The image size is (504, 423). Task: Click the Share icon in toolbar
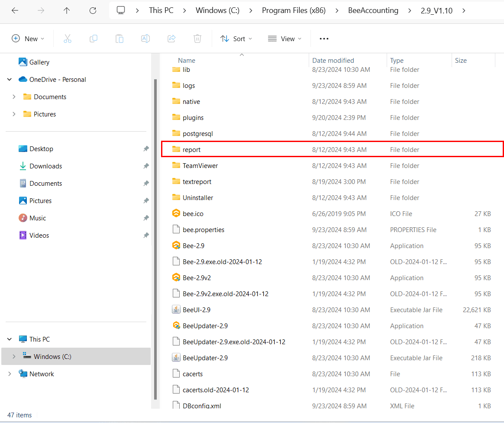coord(171,39)
